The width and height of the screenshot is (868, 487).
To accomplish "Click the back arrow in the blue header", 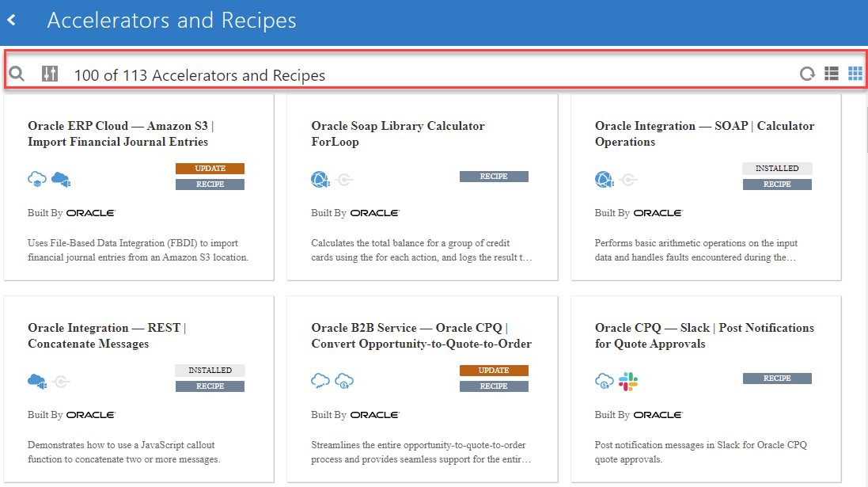I will (11, 19).
